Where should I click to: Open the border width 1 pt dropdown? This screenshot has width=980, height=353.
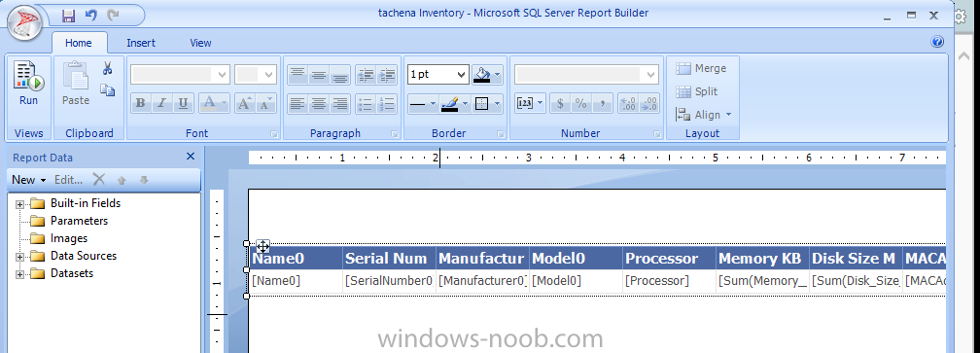437,74
